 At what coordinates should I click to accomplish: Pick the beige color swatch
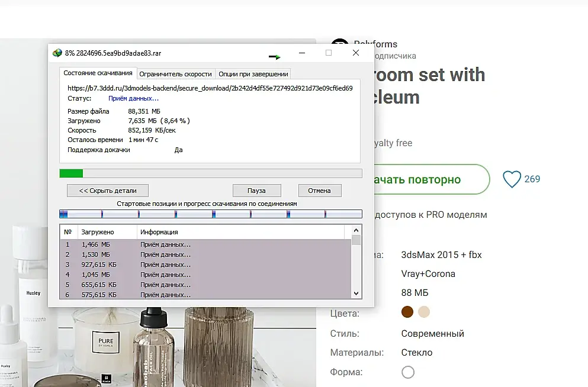(423, 312)
